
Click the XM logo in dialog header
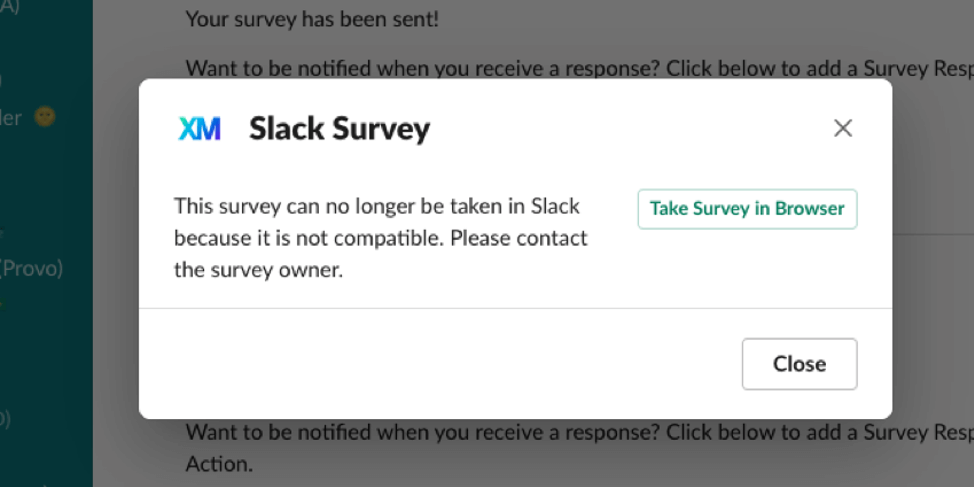[199, 129]
